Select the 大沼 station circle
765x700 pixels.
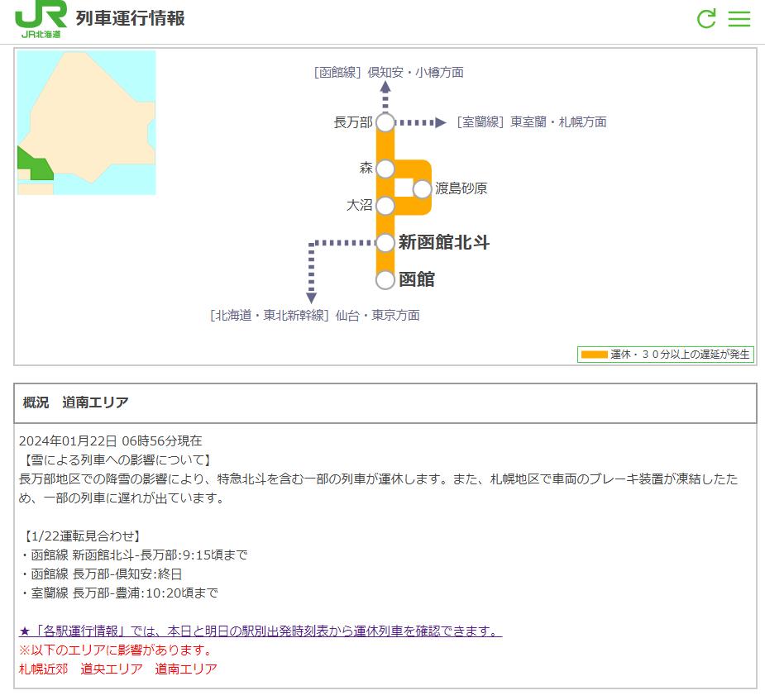coord(385,206)
